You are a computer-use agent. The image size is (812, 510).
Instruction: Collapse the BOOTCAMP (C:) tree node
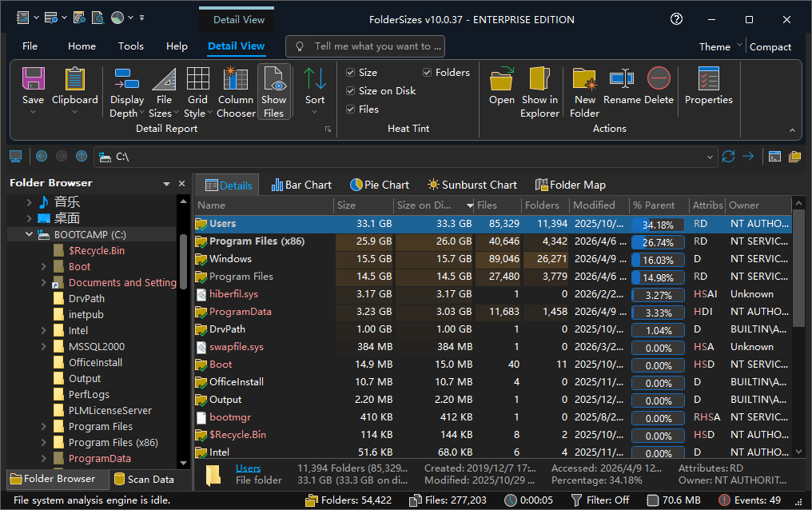(x=30, y=235)
